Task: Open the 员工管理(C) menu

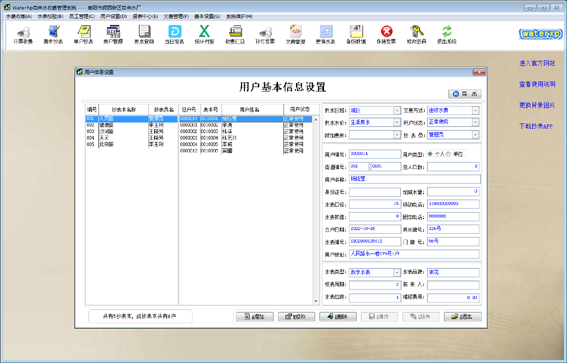Action: pyautogui.click(x=82, y=16)
